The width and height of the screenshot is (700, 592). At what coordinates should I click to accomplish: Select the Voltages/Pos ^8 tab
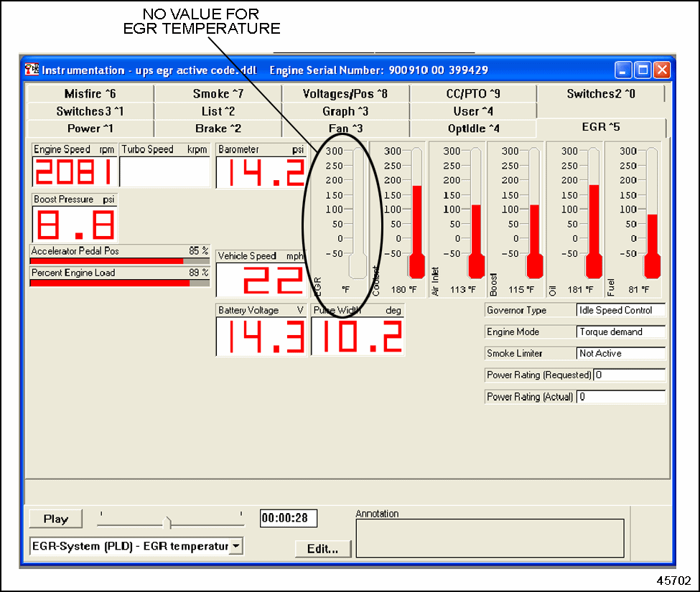point(345,94)
